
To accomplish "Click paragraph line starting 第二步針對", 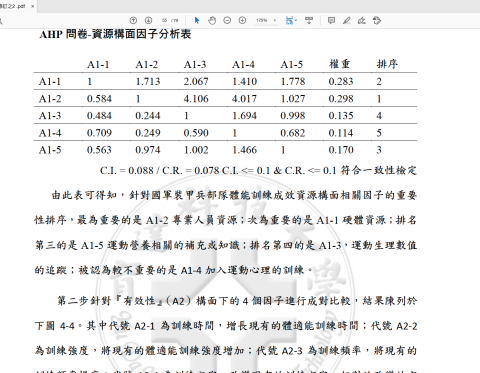I will (x=237, y=301).
